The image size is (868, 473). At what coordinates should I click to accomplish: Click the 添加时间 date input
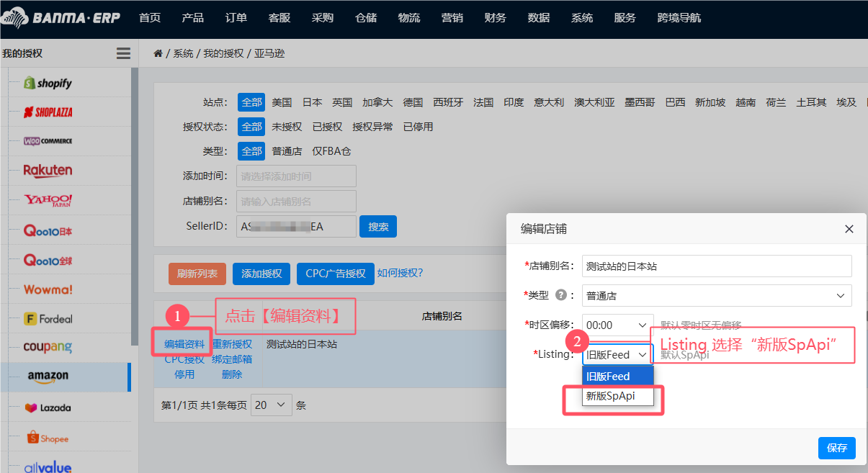point(296,176)
